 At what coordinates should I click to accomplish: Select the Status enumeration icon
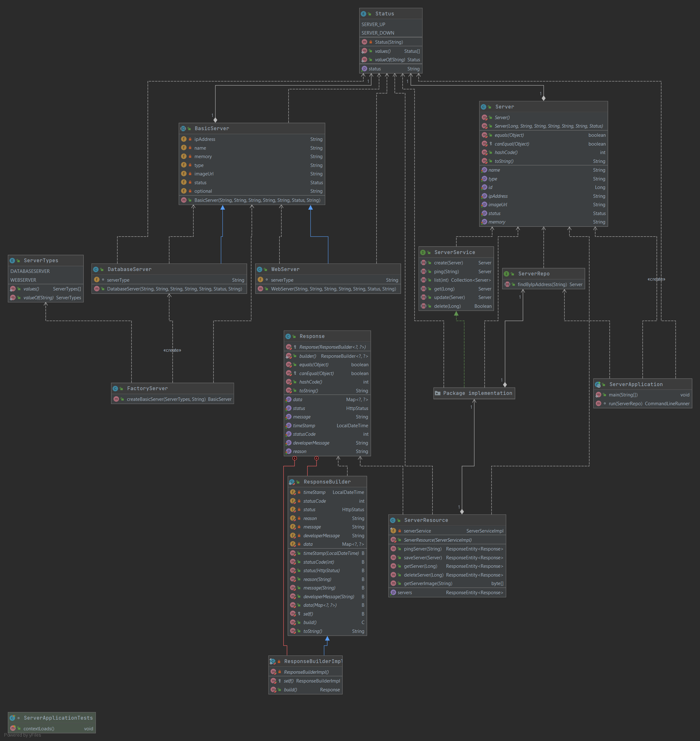364,14
